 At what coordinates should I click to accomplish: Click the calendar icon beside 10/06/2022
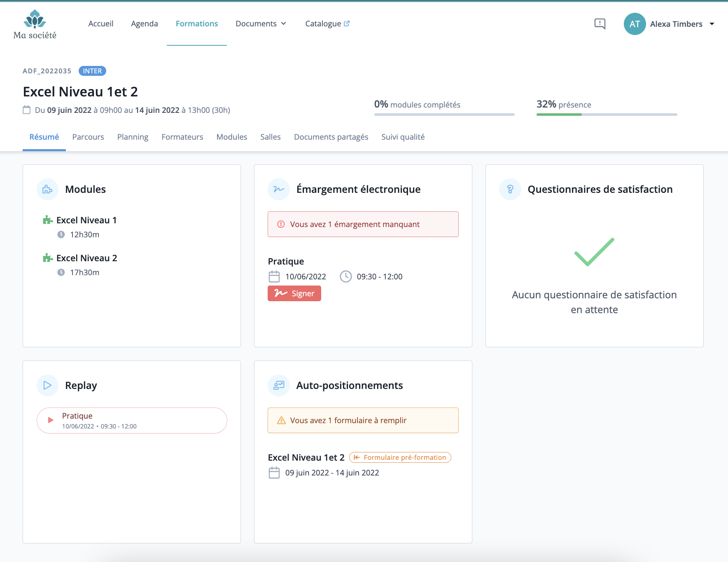click(x=274, y=276)
